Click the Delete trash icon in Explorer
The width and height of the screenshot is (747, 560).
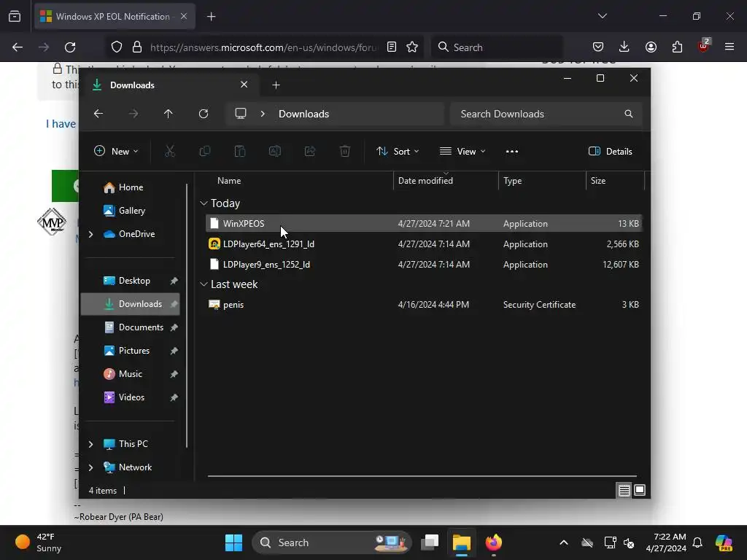(x=345, y=152)
